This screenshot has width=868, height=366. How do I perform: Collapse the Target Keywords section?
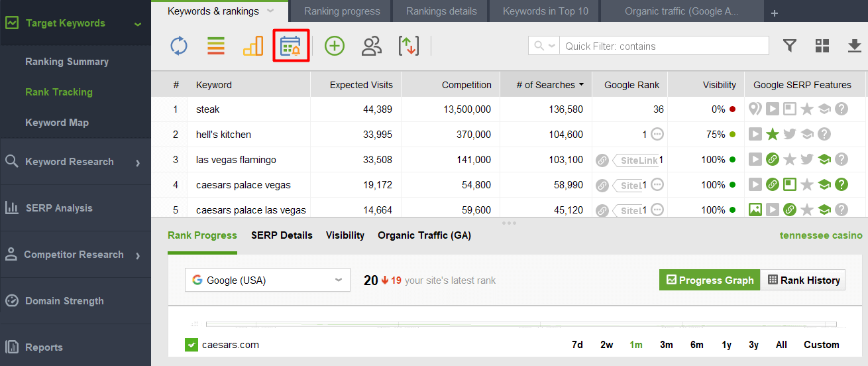[137, 24]
